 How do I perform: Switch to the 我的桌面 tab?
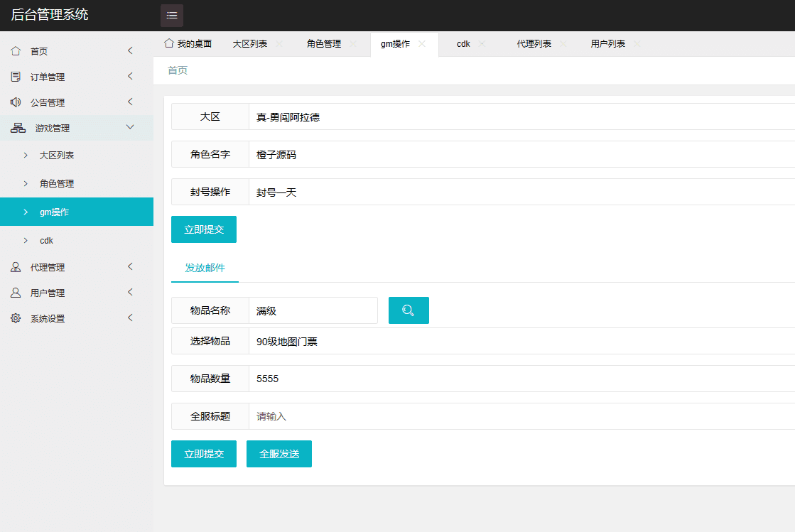188,43
